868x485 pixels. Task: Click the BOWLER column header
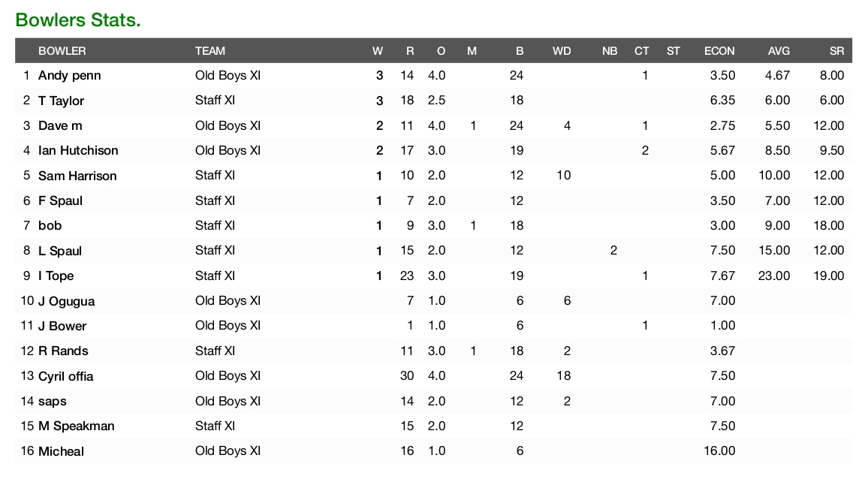62,51
